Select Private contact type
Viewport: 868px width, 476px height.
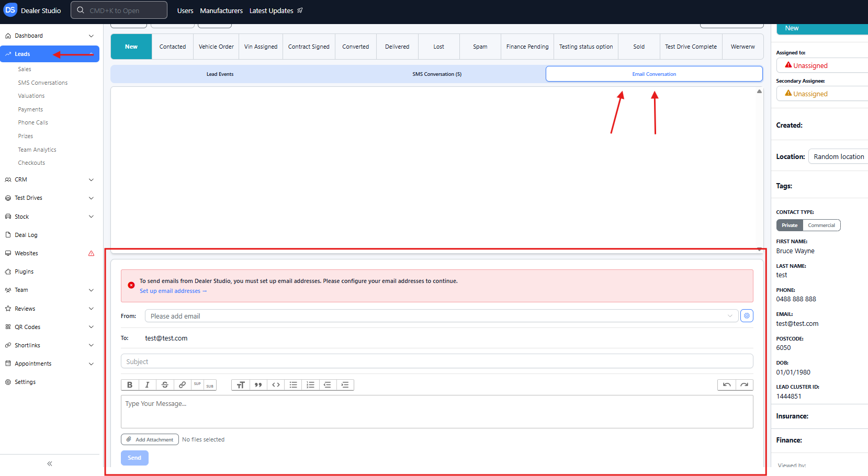[x=790, y=225]
